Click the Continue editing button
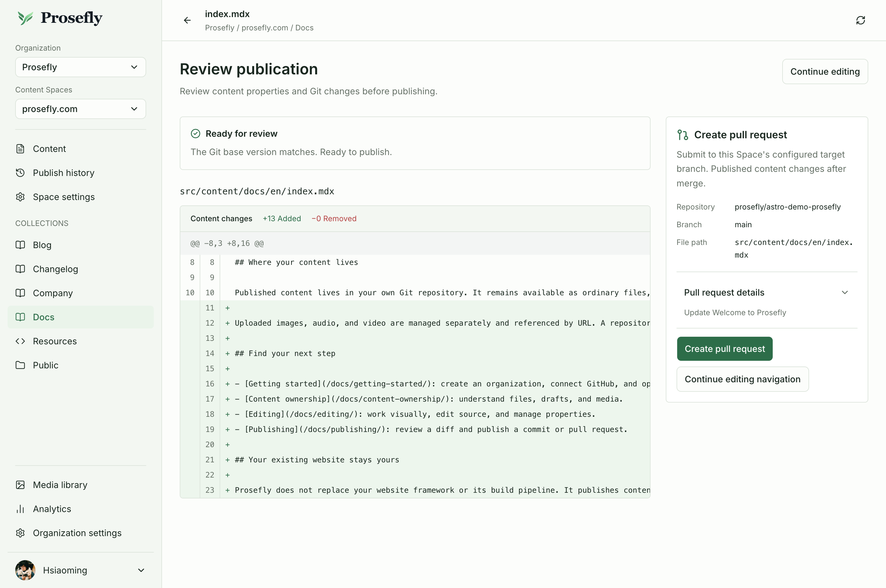Viewport: 886px width, 588px height. [x=825, y=72]
